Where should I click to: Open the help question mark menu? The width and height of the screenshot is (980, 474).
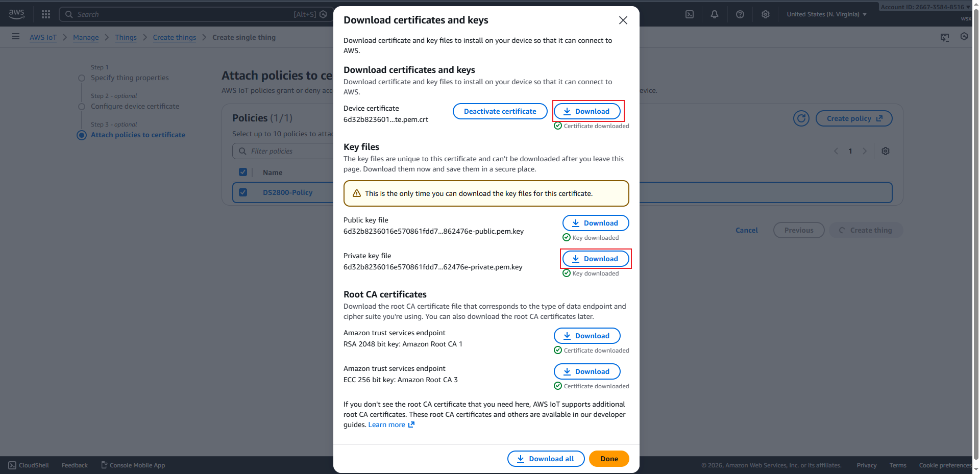[740, 14]
